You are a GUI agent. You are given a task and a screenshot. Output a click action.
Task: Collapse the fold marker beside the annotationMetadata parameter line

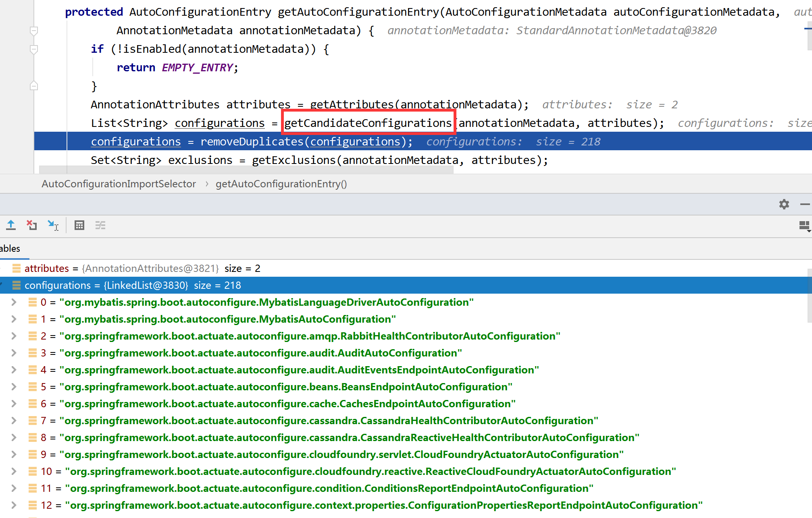(34, 31)
